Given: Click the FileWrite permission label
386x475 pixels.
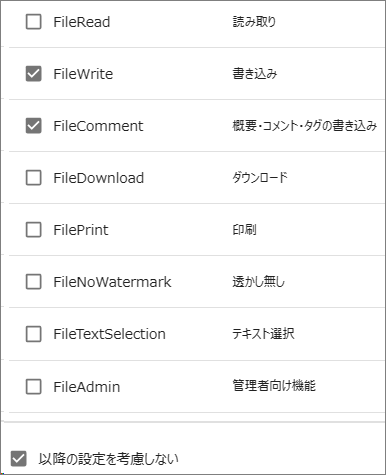Looking at the screenshot, I should tap(83, 74).
